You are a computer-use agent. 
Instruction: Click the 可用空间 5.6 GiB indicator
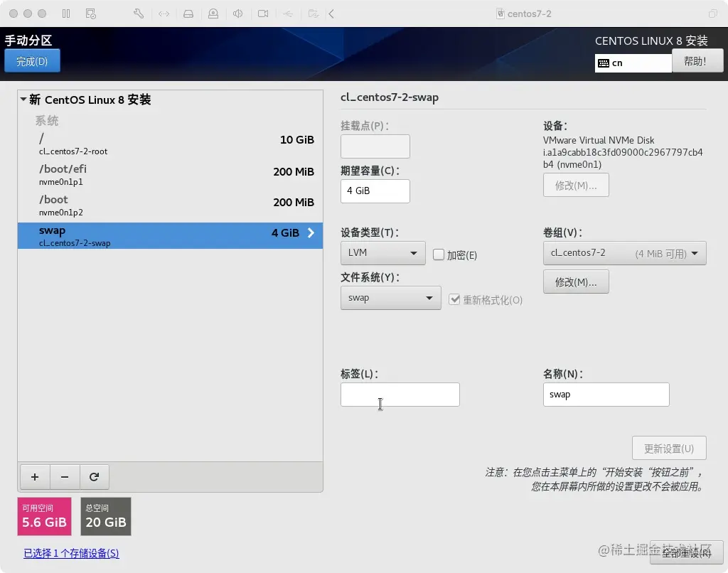pos(45,516)
